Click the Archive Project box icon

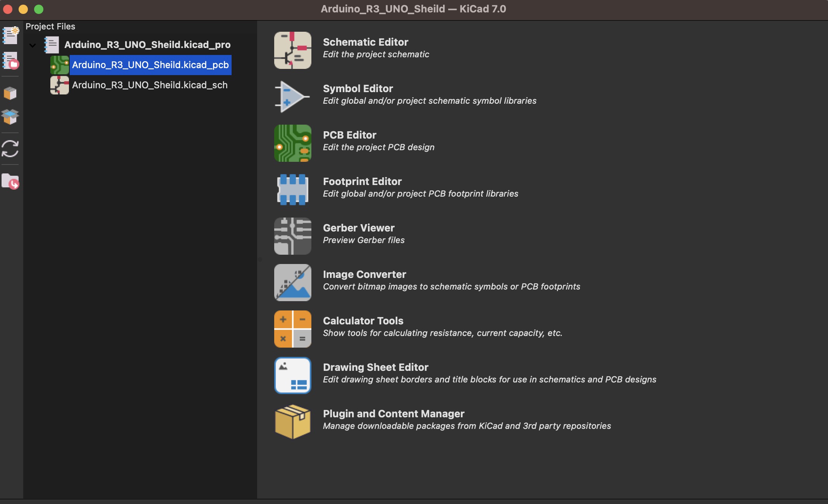(x=10, y=93)
